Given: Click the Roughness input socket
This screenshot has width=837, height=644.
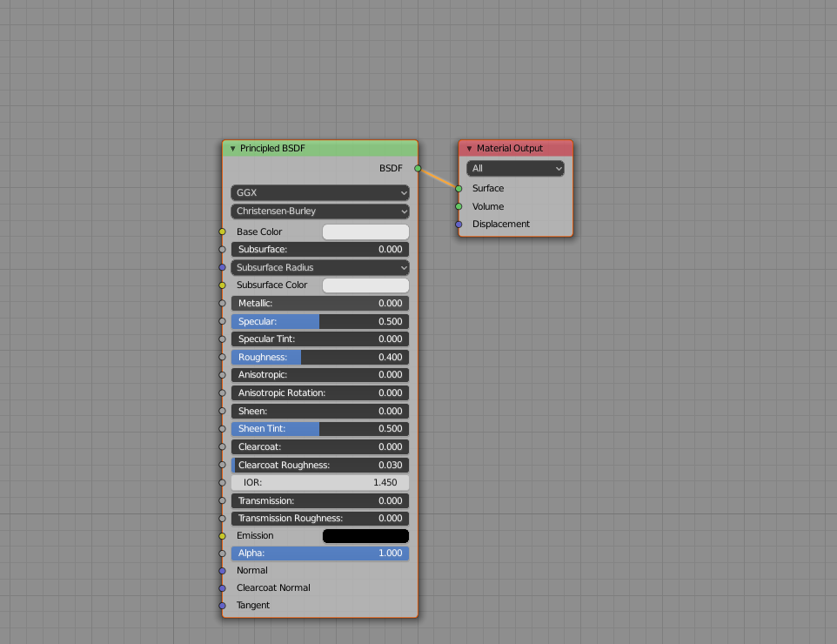Looking at the screenshot, I should pos(222,357).
